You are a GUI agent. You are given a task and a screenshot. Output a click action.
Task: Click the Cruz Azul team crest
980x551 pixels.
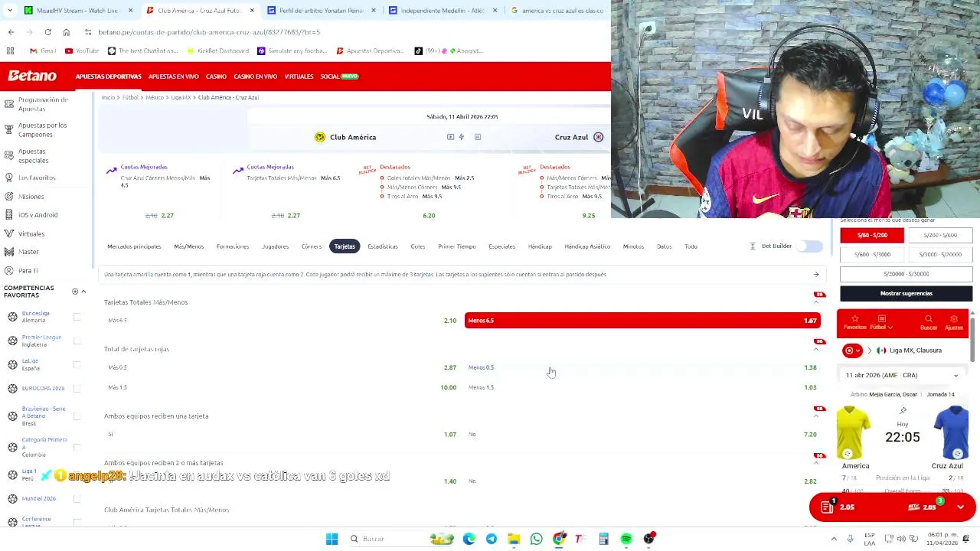point(598,137)
